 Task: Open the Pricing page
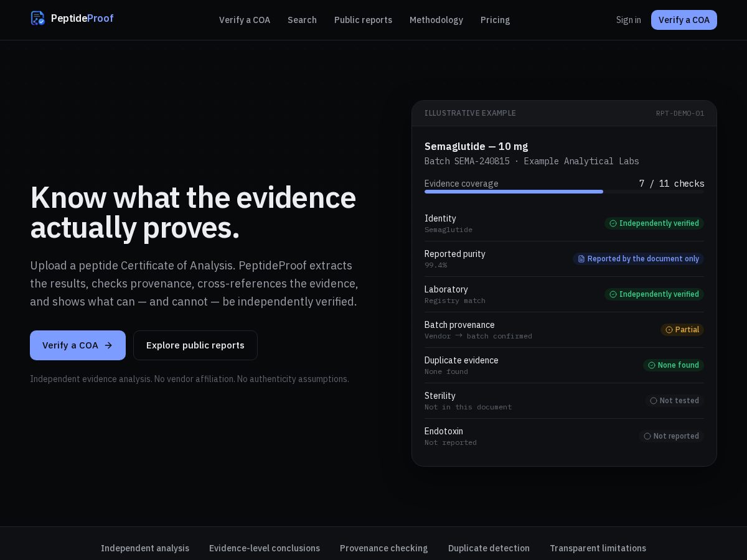495,20
